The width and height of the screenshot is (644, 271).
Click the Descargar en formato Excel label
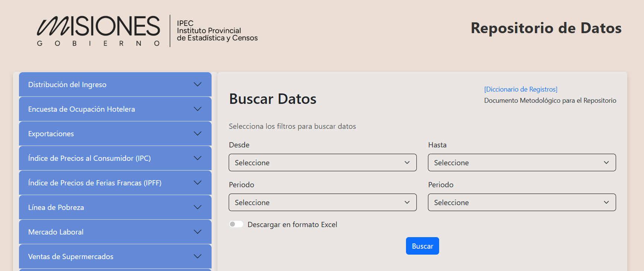[292, 224]
